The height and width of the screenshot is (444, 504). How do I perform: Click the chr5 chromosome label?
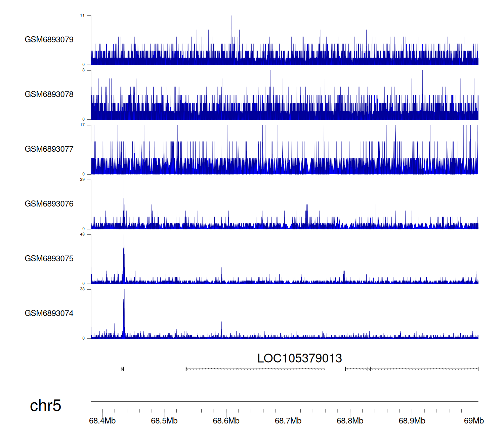[x=45, y=406]
